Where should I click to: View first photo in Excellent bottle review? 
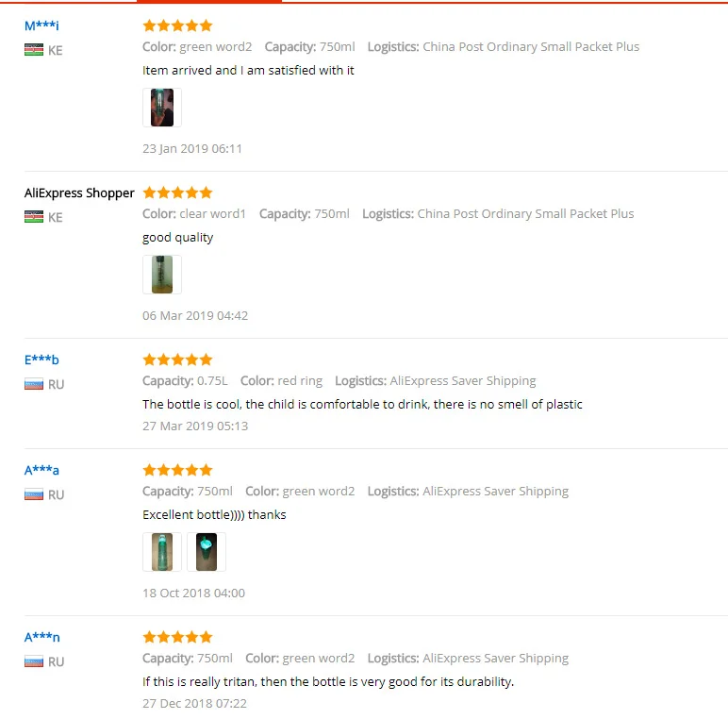tap(162, 552)
